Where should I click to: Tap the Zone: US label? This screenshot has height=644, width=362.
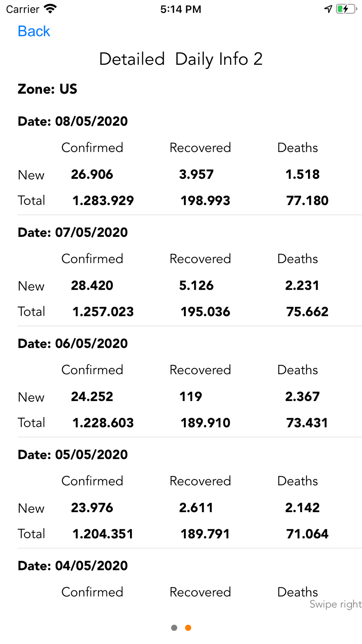[47, 89]
